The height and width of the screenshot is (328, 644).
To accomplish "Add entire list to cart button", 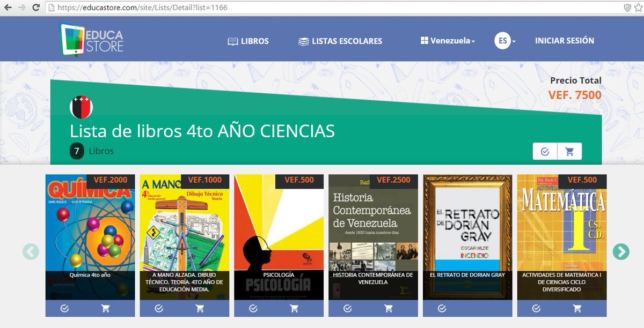I will [x=569, y=152].
